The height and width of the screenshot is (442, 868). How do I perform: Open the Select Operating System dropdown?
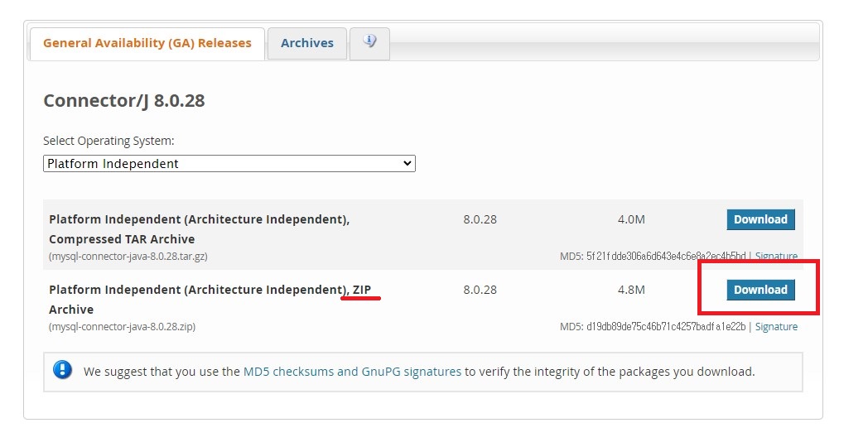(x=229, y=164)
